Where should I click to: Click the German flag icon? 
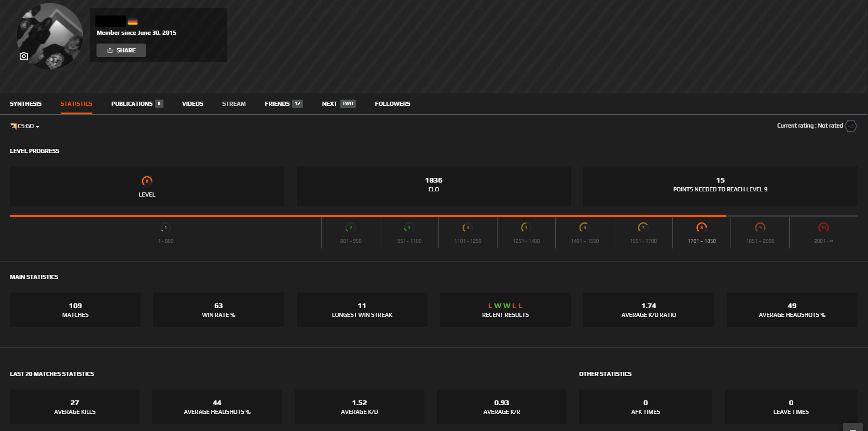tap(133, 21)
